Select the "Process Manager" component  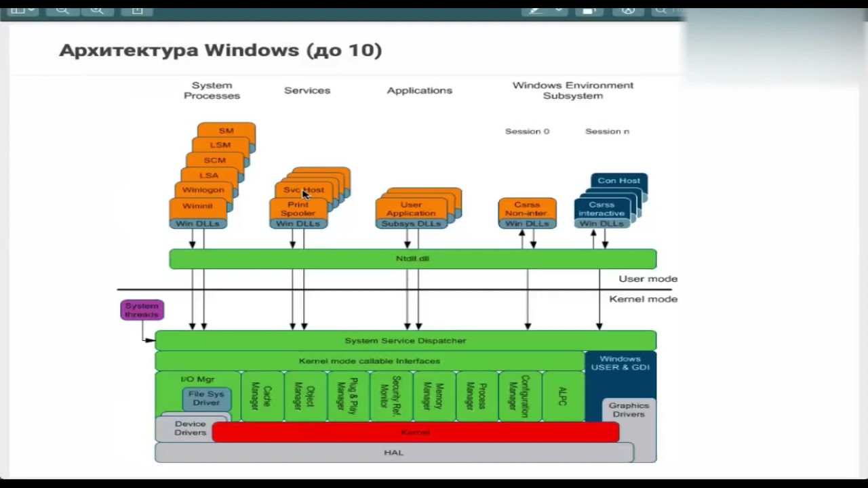coord(477,396)
